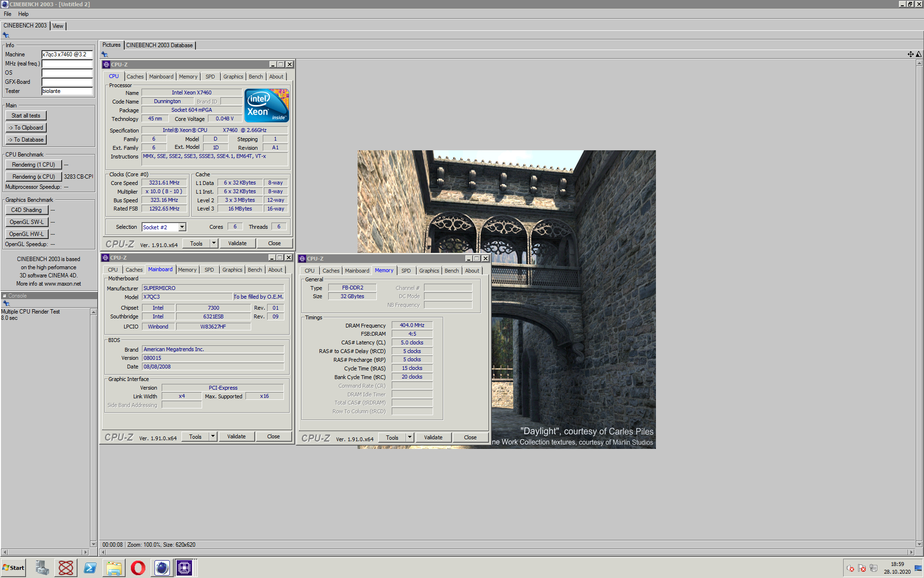The height and width of the screenshot is (578, 924).
Task: Select the Pictures tab
Action: pyautogui.click(x=111, y=45)
